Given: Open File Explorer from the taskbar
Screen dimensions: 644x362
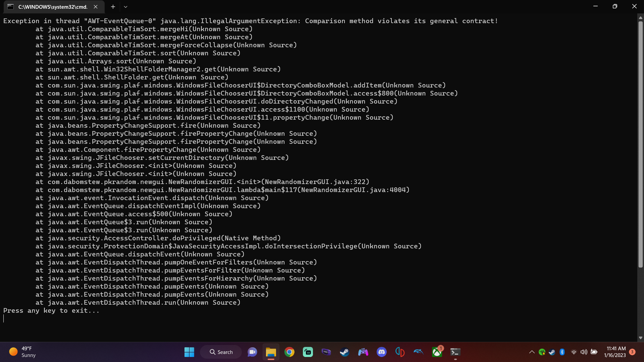Looking at the screenshot, I should click(x=271, y=352).
